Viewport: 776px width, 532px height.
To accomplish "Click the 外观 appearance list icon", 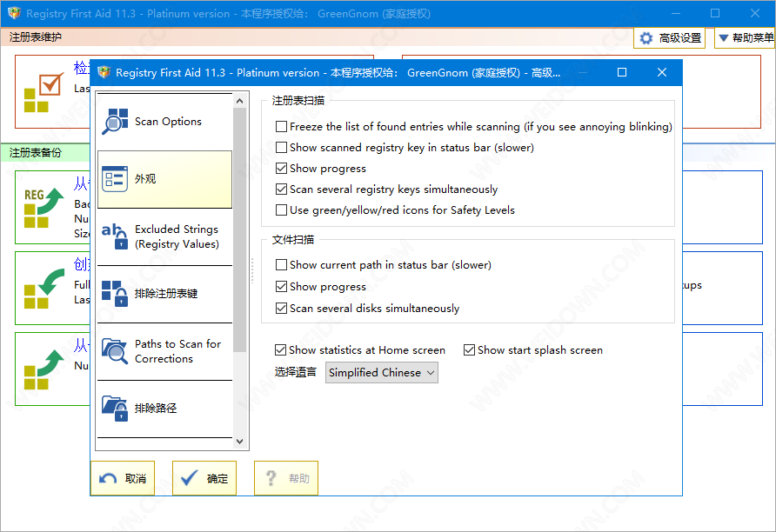I will click(x=115, y=179).
